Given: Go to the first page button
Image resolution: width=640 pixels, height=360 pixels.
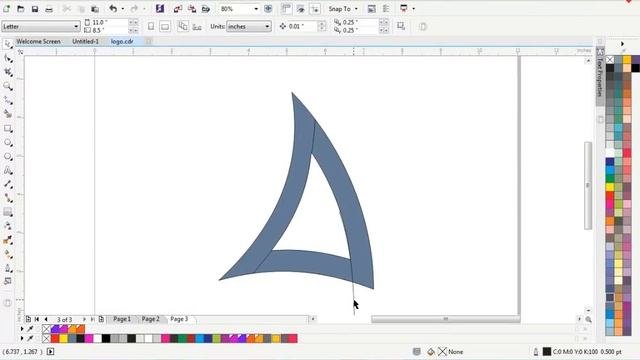Looking at the screenshot, I should (x=37, y=319).
